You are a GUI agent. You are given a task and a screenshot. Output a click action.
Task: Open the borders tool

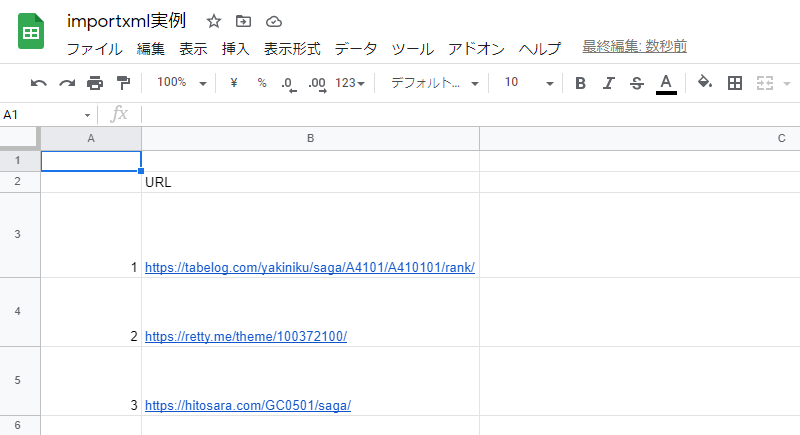click(735, 83)
